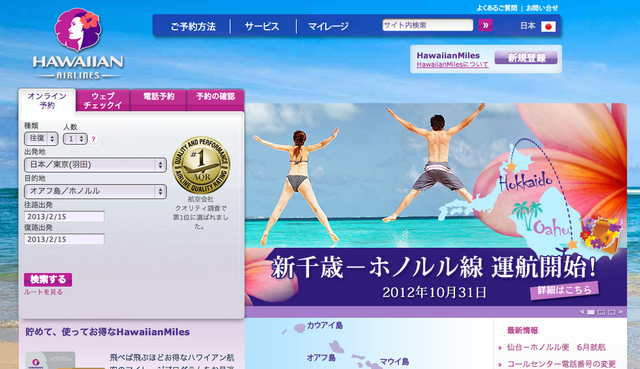Image resolution: width=640 pixels, height=369 pixels.
Task: Click マウイ島 on the island map
Action: click(394, 362)
